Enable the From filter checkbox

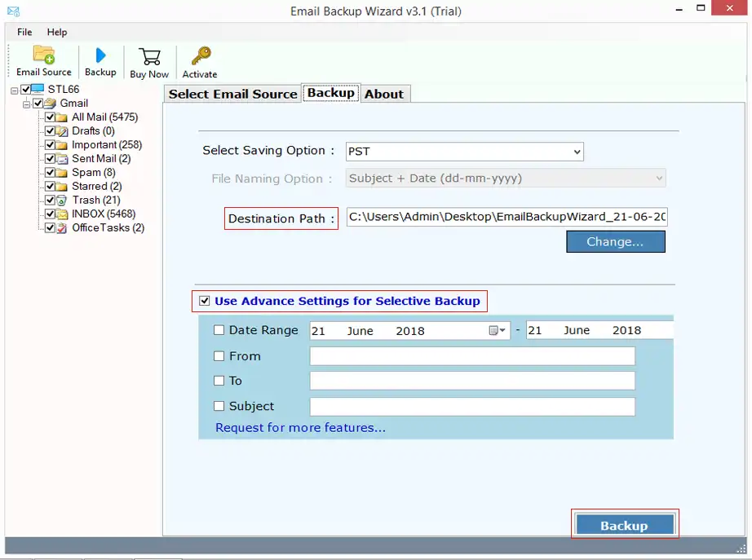[x=219, y=356]
